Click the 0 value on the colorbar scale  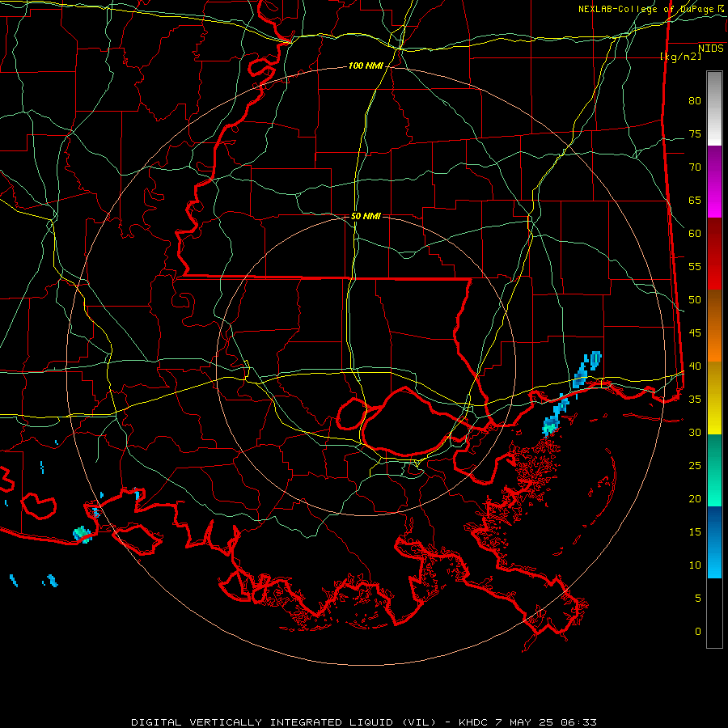pos(698,632)
